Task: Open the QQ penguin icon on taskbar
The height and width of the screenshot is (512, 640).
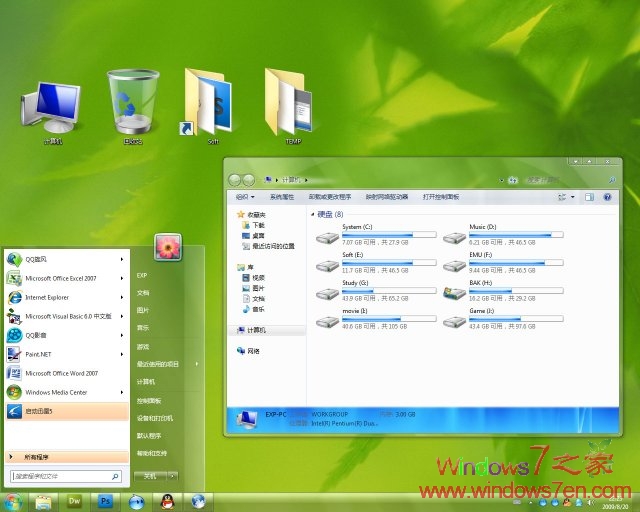Action: [x=167, y=501]
